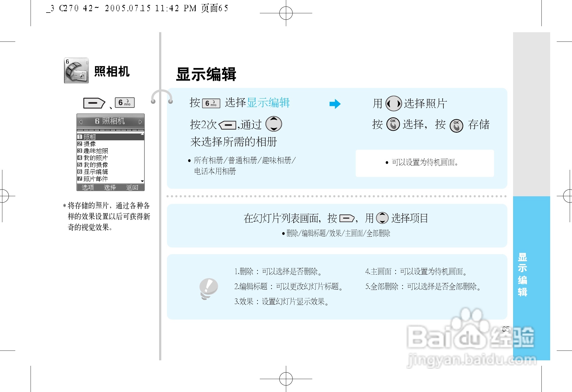Click the right soft-key icon above the phone screen

[94, 103]
